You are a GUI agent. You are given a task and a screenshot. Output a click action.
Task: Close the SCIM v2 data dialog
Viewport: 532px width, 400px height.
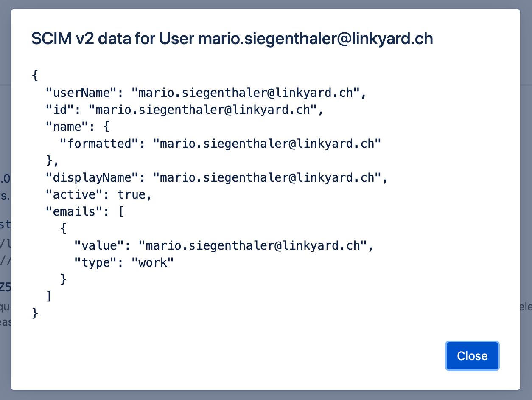[x=472, y=356]
